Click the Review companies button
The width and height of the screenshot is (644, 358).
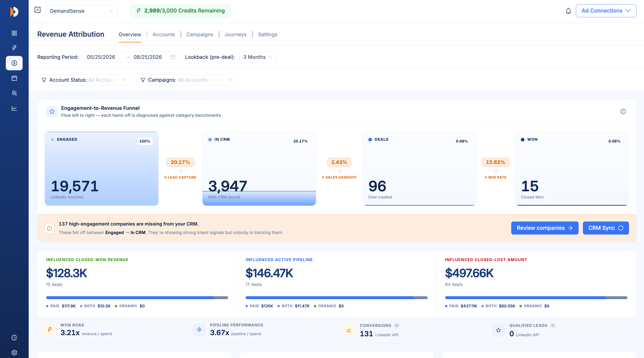click(x=545, y=228)
